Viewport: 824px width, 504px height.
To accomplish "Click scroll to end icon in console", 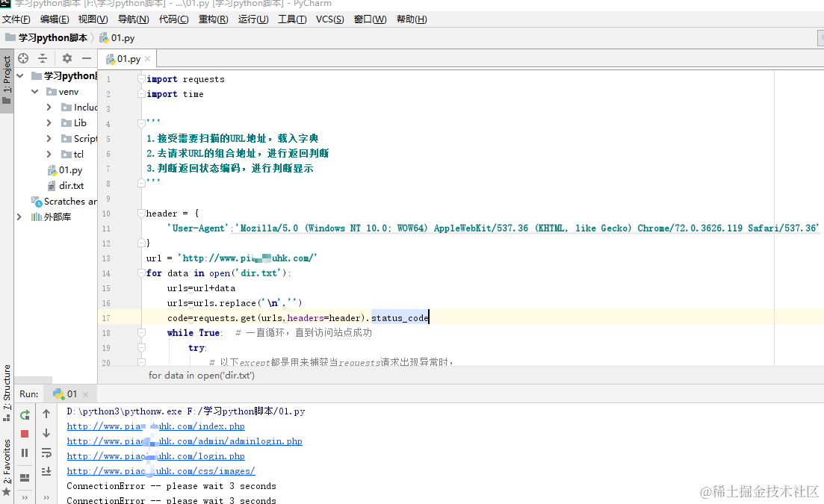I will coord(46,471).
